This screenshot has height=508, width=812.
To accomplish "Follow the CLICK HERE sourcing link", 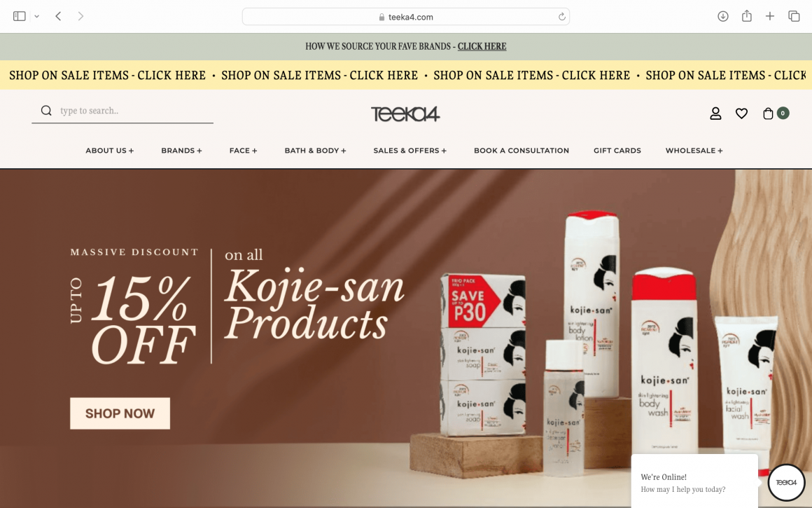I will (482, 46).
